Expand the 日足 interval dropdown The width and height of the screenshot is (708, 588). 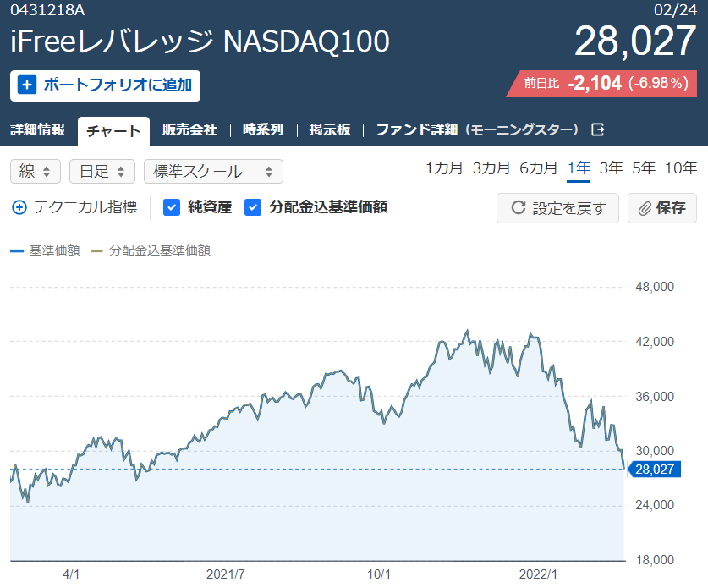(102, 172)
